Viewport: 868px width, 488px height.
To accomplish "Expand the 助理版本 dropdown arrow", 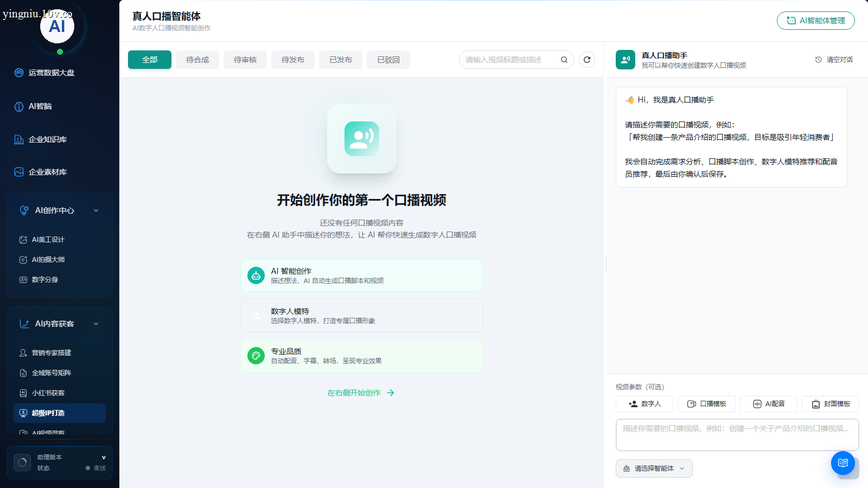I will (x=104, y=458).
